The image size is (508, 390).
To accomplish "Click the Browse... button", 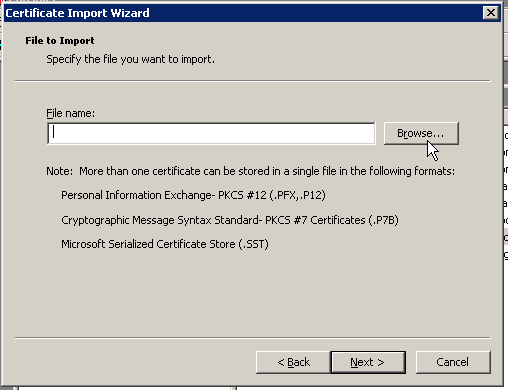I will pos(421,133).
